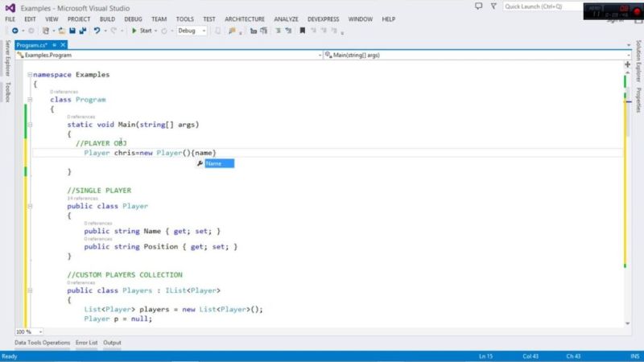The height and width of the screenshot is (362, 644).
Task: Click the Redo arrow icon
Action: point(114,31)
